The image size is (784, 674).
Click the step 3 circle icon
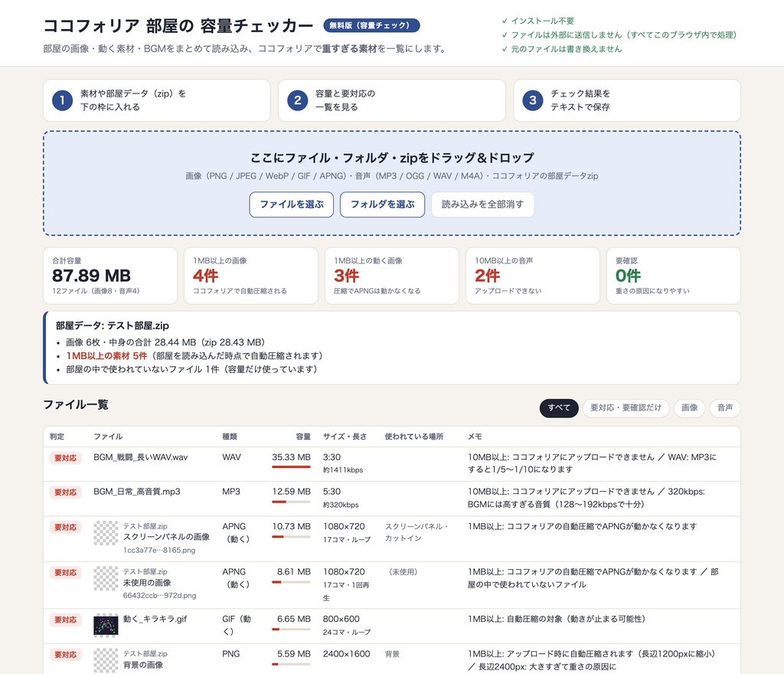click(533, 100)
